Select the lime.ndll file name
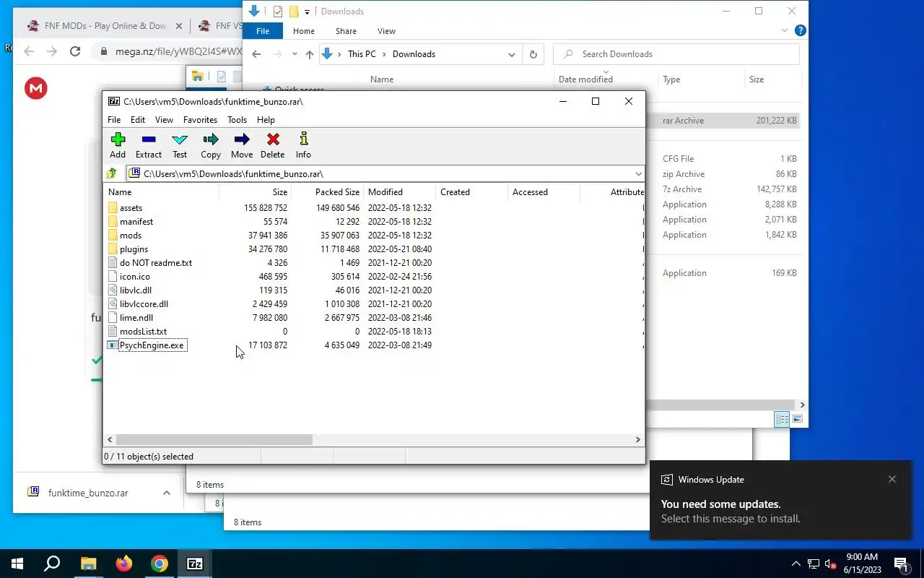 click(x=136, y=317)
